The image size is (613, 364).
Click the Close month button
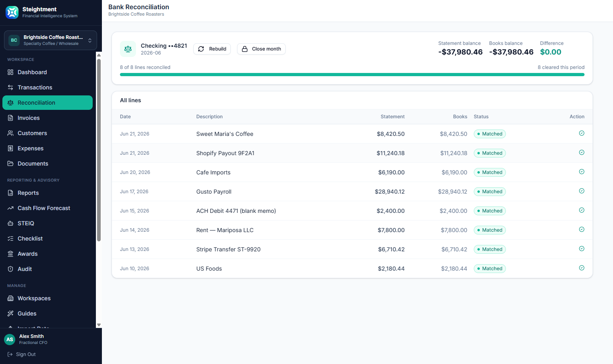261,49
